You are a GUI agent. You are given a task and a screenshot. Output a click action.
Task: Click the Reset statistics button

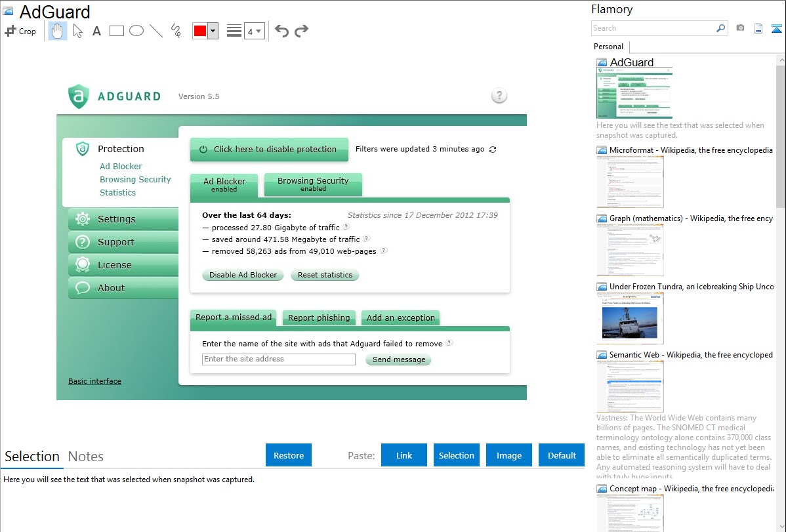point(325,275)
